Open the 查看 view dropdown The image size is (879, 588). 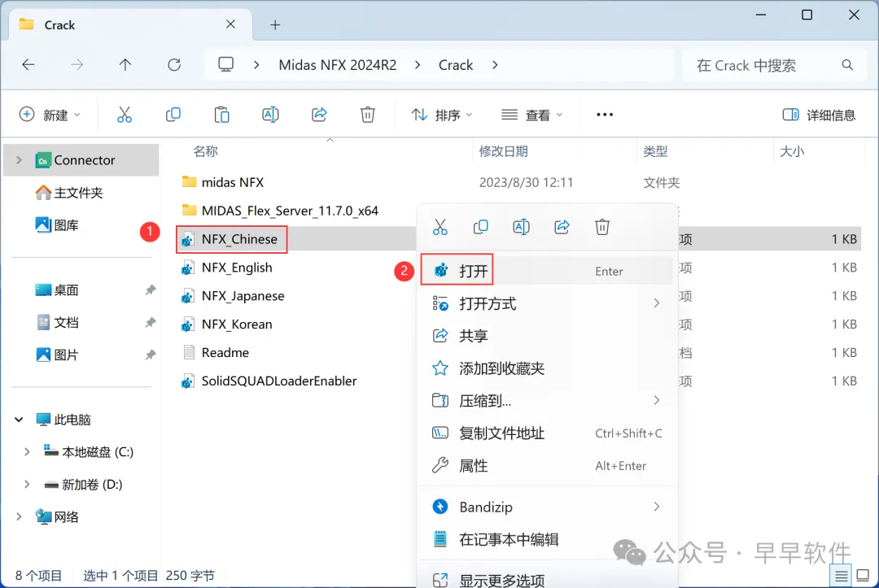tap(531, 115)
